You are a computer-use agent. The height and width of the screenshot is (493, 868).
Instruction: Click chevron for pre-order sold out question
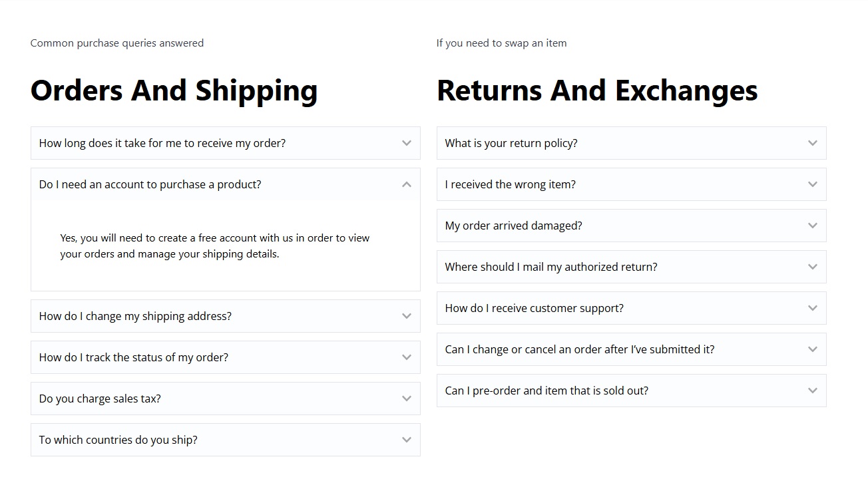click(x=813, y=391)
